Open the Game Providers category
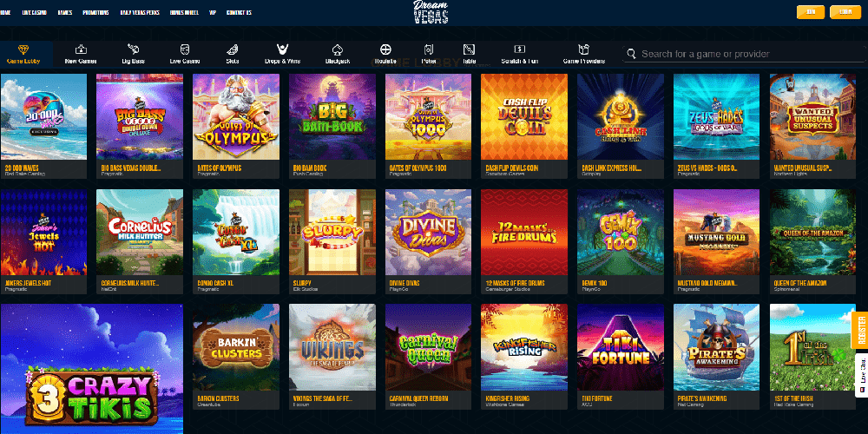 click(x=584, y=54)
